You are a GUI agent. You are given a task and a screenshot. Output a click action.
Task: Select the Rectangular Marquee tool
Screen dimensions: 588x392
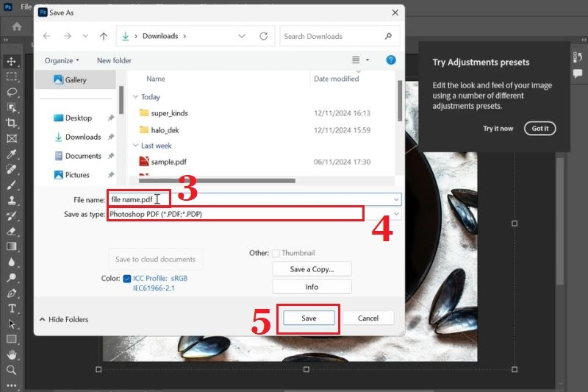(x=11, y=76)
